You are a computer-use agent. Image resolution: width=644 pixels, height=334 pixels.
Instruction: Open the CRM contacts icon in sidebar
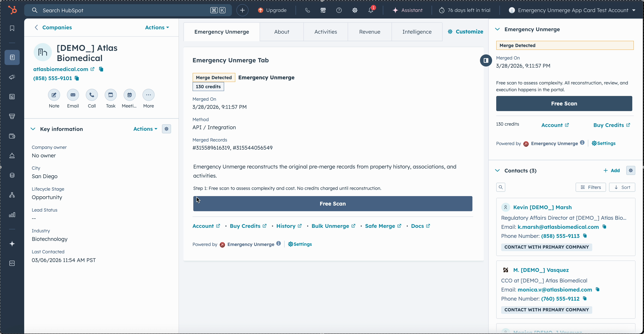tap(12, 57)
